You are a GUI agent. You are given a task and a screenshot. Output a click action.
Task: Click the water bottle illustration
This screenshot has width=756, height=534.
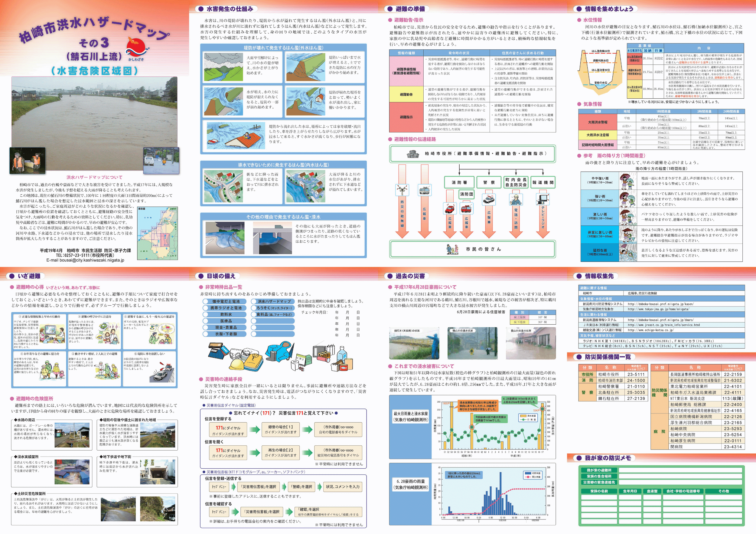coord(342,355)
